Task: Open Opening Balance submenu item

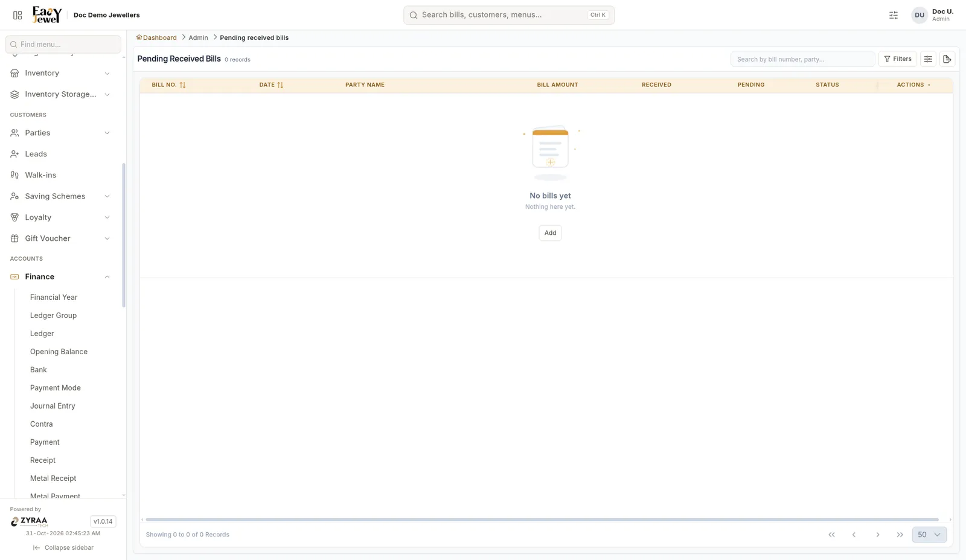Action: (x=59, y=352)
